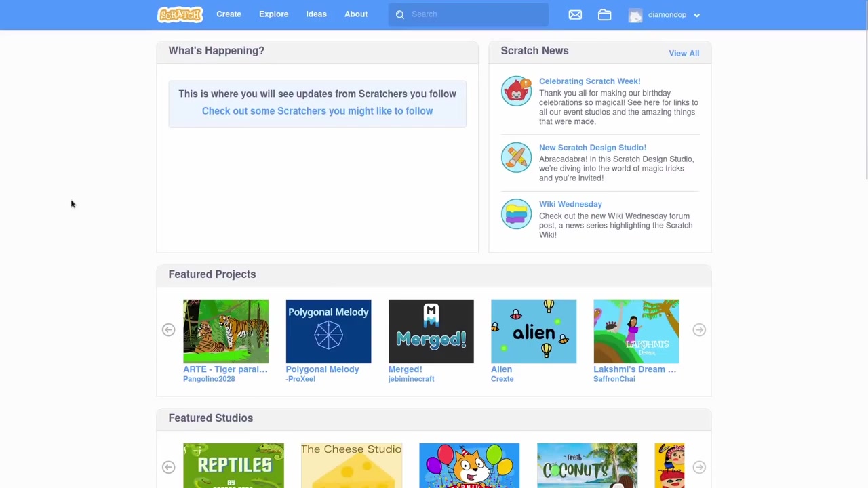Show next Featured Studios with right arrow

point(699,467)
